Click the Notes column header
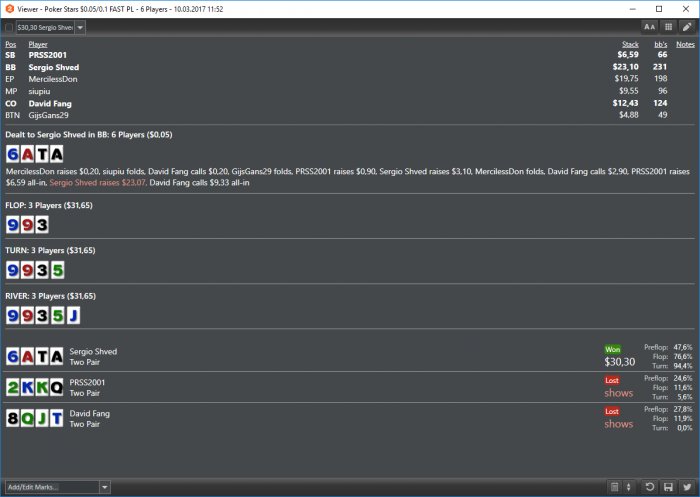Screen dimensions: 700x497 coord(685,44)
